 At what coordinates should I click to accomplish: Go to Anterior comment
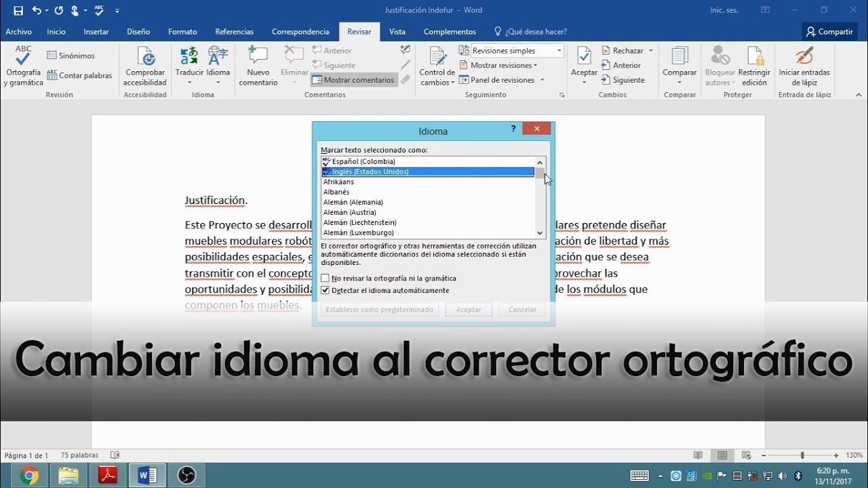click(332, 51)
